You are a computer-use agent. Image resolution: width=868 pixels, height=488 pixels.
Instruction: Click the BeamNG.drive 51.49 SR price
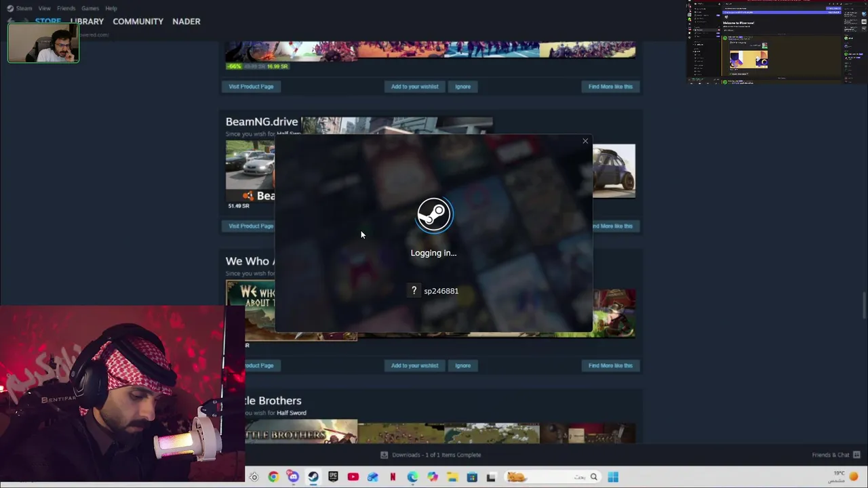pos(239,206)
